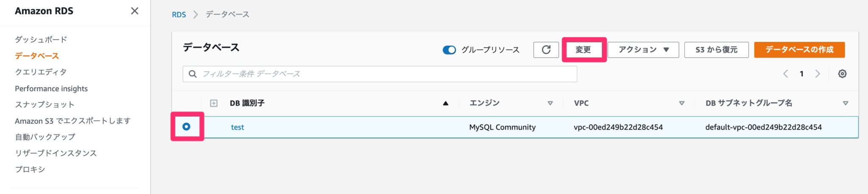The width and height of the screenshot is (868, 194).
Task: Expand all rows using plus icon in header
Action: coord(214,103)
